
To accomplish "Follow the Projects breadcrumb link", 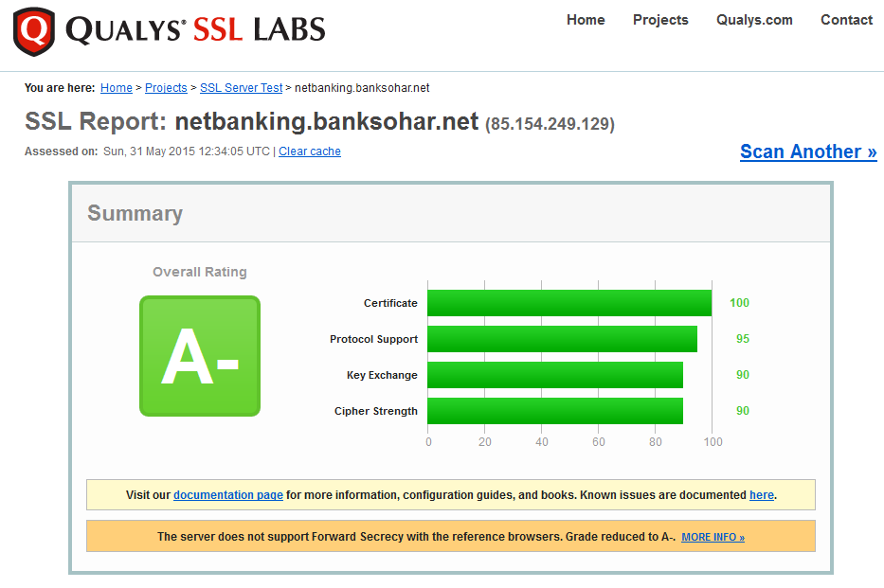I will [x=166, y=88].
